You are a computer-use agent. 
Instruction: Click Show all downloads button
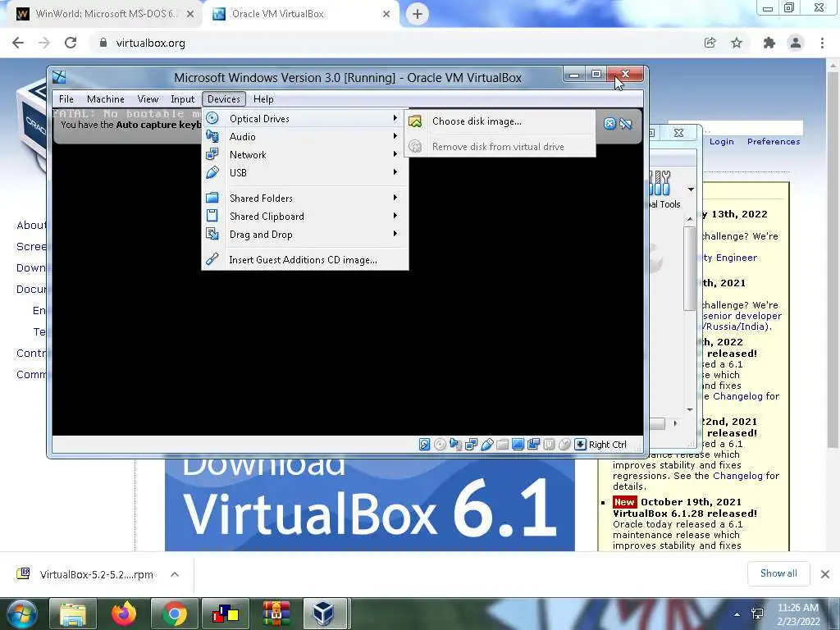tap(778, 573)
